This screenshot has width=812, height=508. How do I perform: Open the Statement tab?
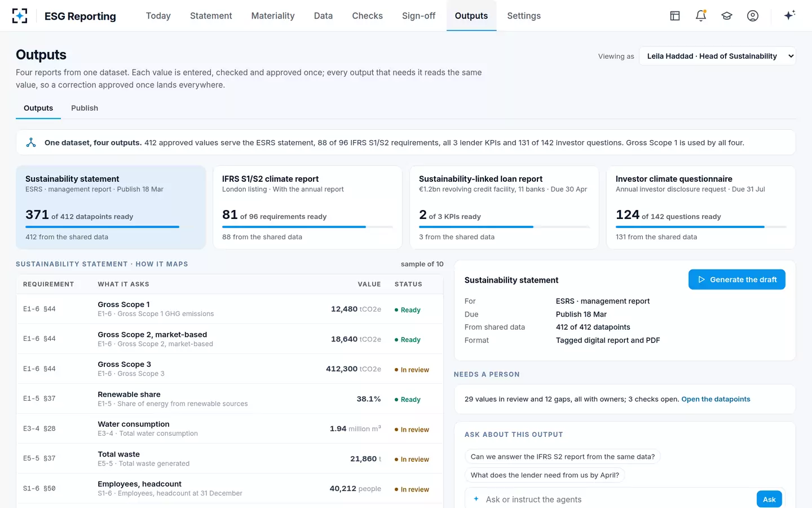[x=211, y=16]
